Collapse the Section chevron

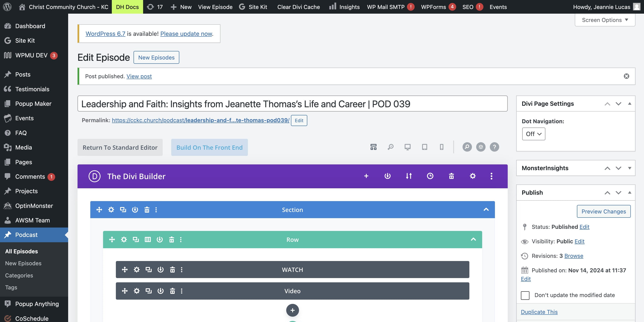point(486,210)
